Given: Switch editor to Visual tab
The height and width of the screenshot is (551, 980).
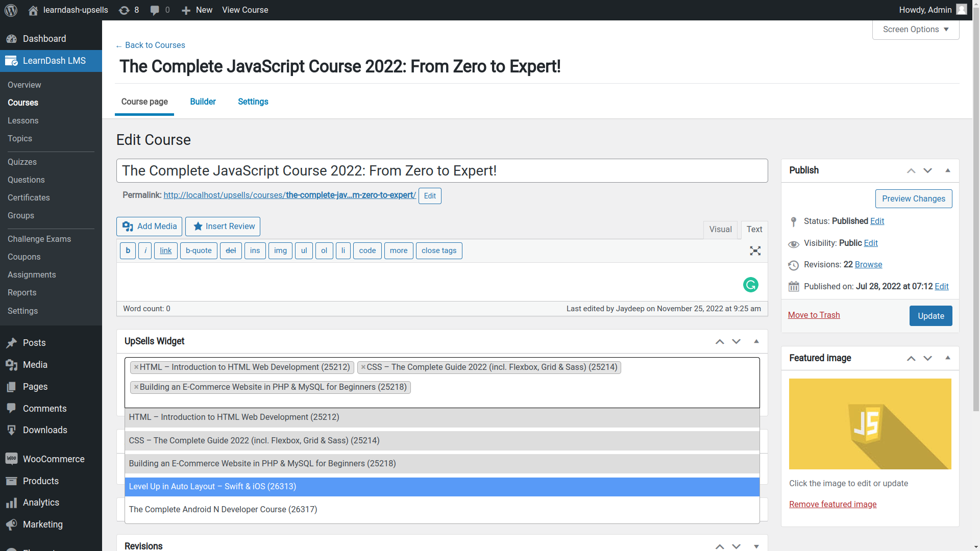Looking at the screenshot, I should tap(720, 230).
